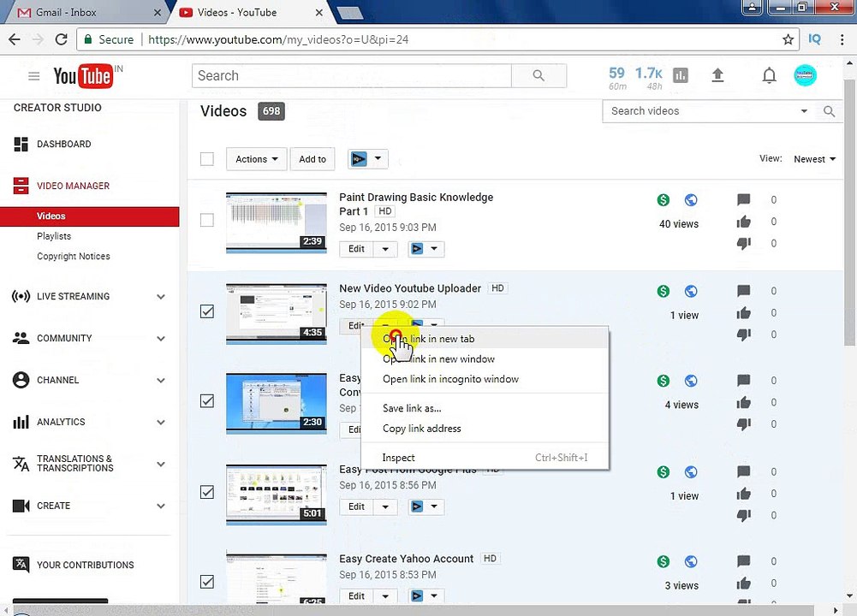Viewport: 857px width, 616px height.
Task: Click the comments icon for Paint Drawing video
Action: [x=743, y=200]
